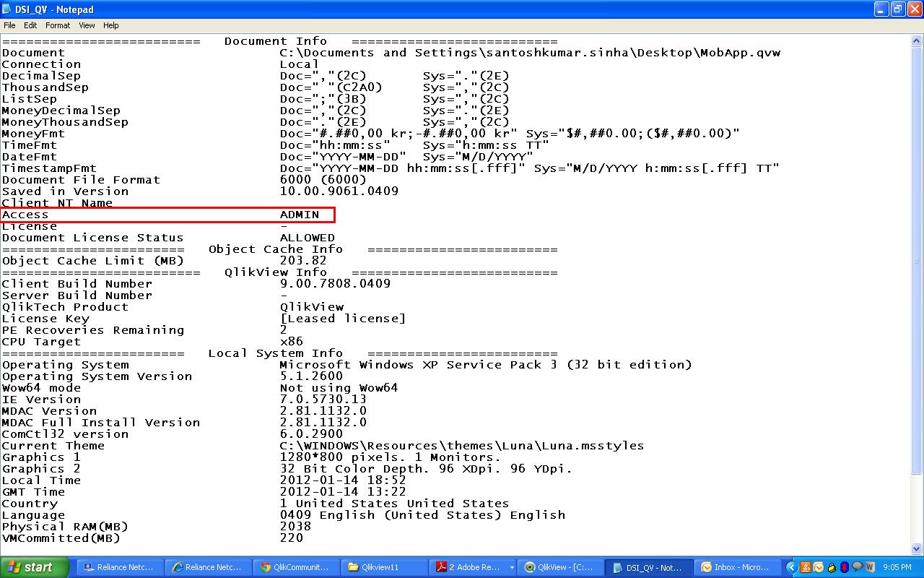Click the GMT Time 2012-01-14 13:22 value
924x578 pixels.
point(343,492)
